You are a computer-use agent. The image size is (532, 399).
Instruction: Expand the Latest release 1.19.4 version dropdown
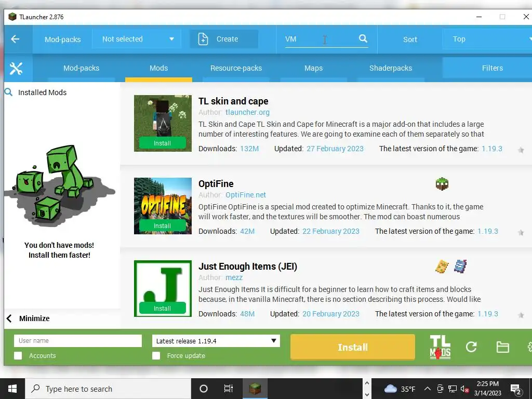tap(216, 341)
